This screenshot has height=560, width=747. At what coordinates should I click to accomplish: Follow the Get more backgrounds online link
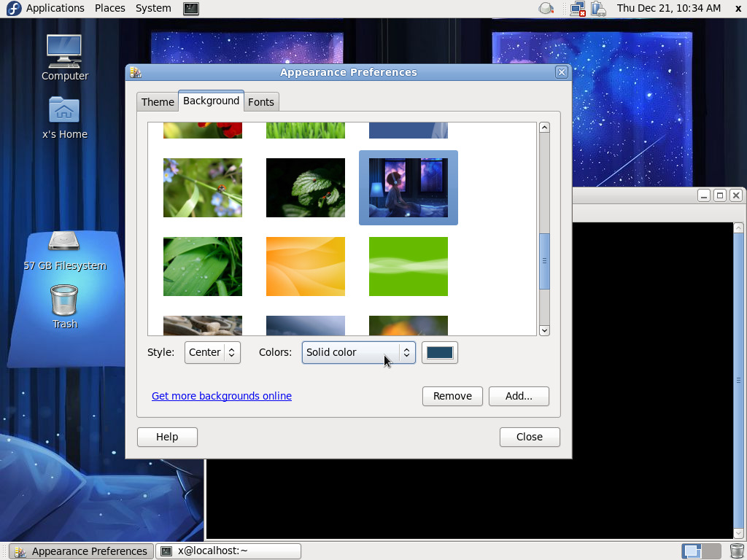[222, 396]
